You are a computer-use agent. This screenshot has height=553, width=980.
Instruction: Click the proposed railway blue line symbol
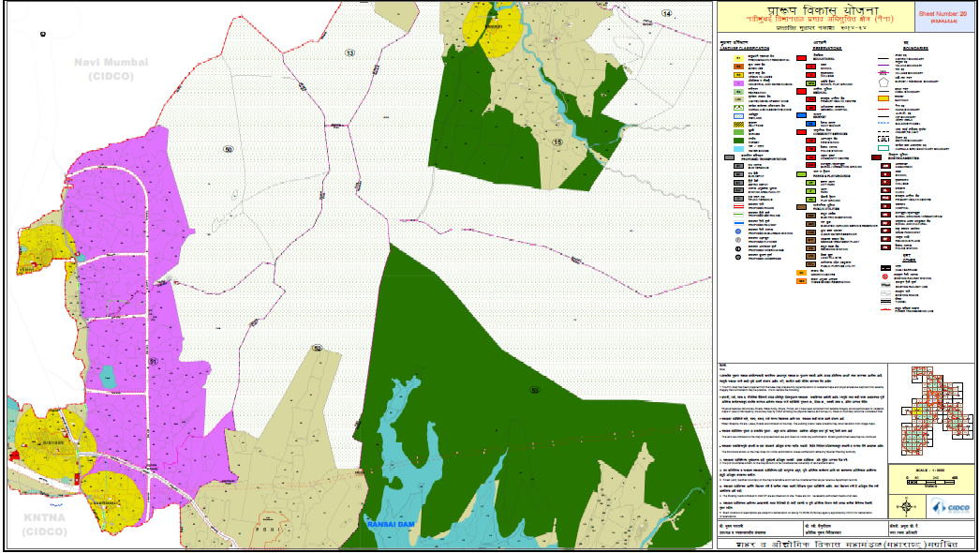point(738,223)
